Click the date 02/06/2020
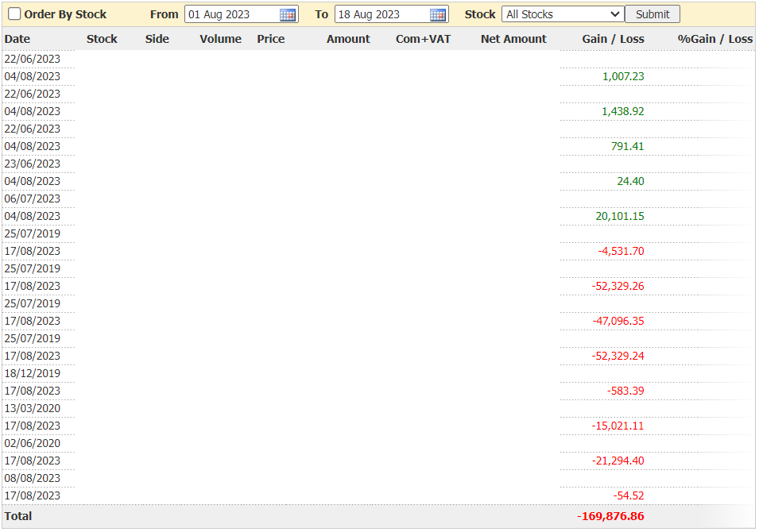Viewport: 759px width, 532px height. coord(33,443)
